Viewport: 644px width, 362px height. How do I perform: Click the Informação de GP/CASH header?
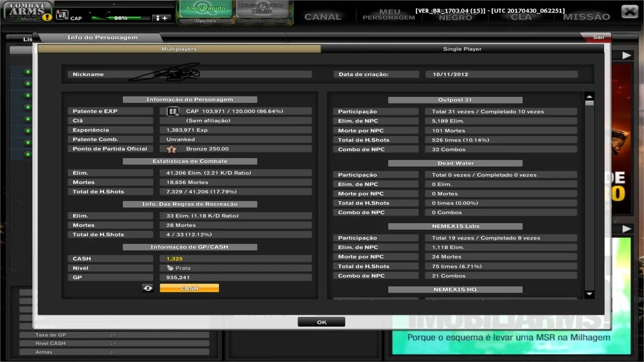click(x=190, y=247)
